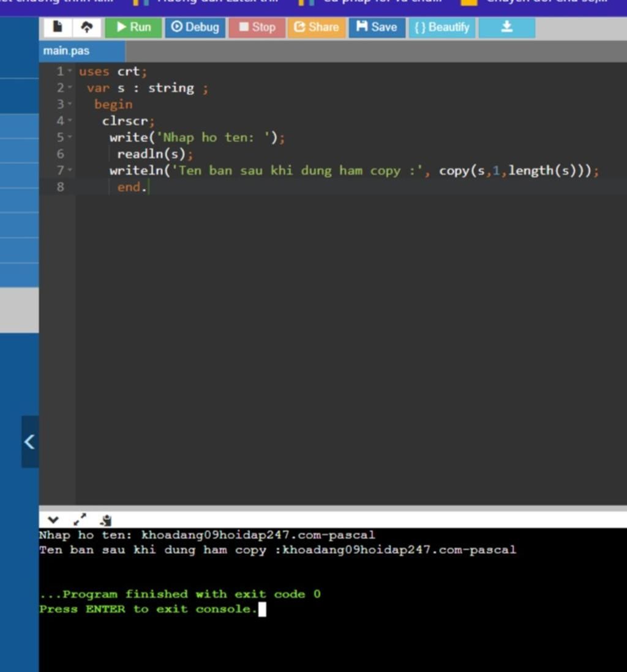Viewport: 627px width, 672px height.
Task: Upload a file with the cloud upload icon
Action: [86, 28]
